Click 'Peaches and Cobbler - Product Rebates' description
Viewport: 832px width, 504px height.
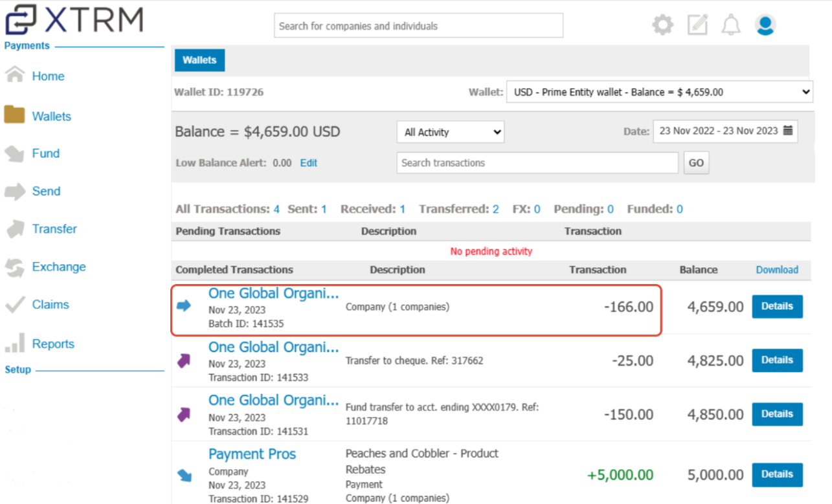422,461
